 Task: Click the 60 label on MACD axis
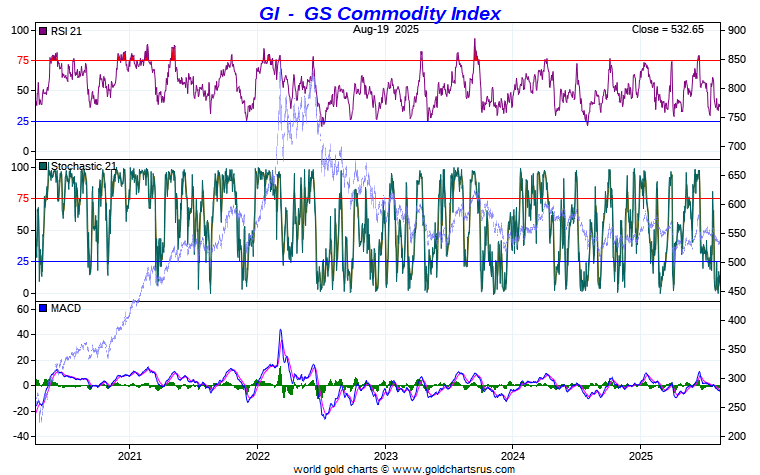pos(23,309)
